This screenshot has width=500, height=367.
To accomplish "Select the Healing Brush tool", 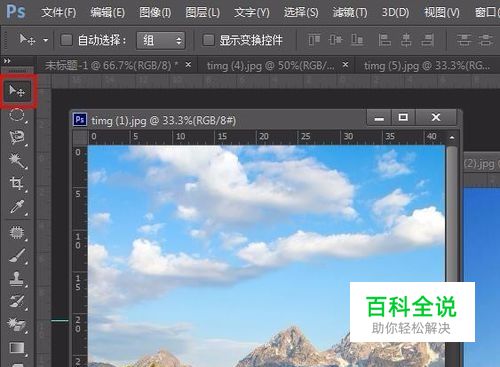I will tap(17, 233).
